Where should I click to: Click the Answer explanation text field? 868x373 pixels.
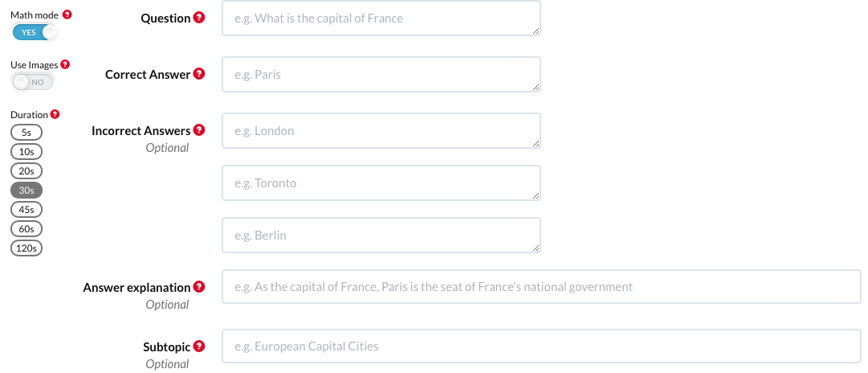[x=541, y=287]
